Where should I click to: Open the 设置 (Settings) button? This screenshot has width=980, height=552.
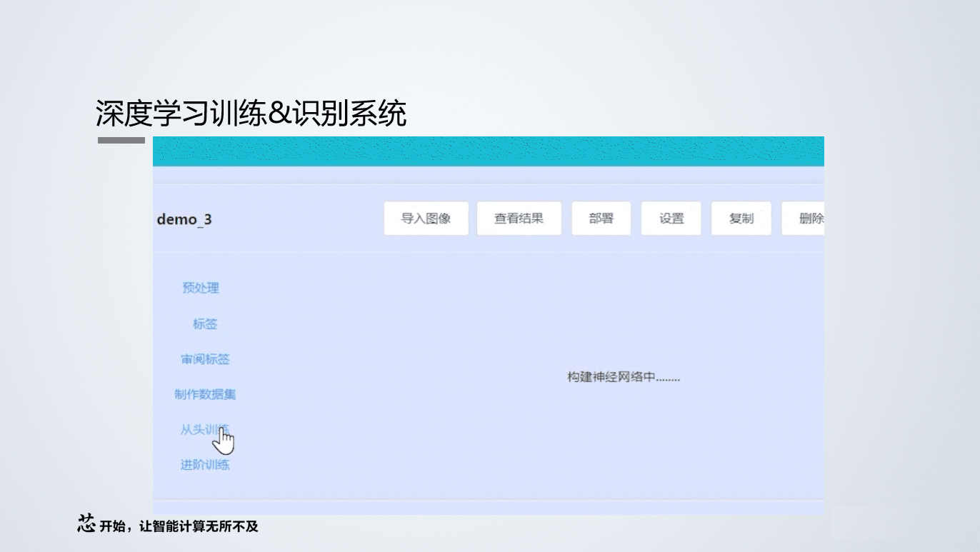671,219
